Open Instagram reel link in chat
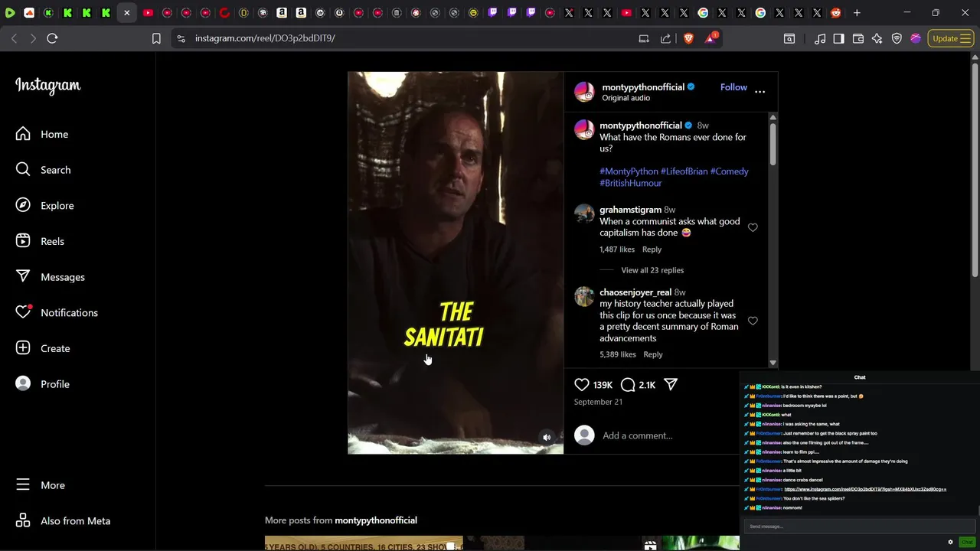This screenshot has width=980, height=551. [x=865, y=489]
